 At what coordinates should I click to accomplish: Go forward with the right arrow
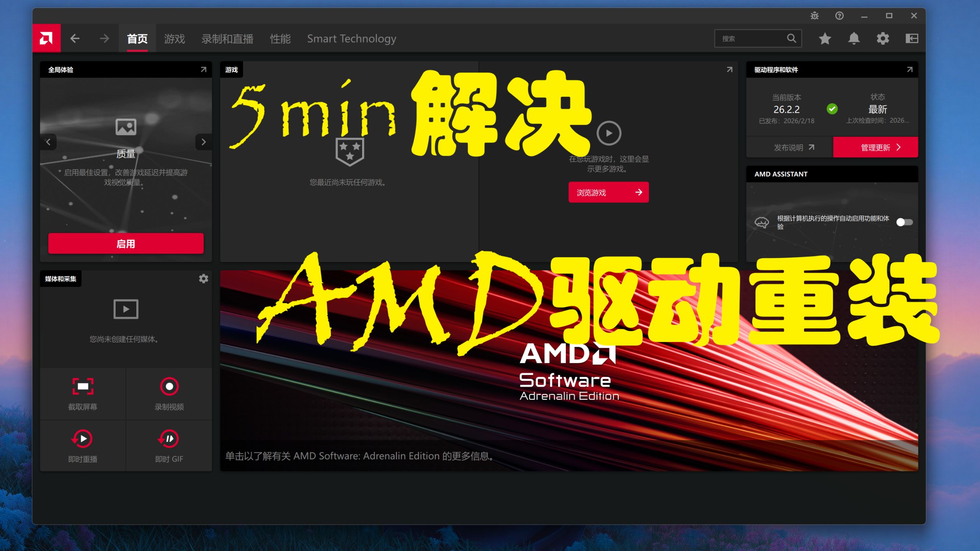104,38
